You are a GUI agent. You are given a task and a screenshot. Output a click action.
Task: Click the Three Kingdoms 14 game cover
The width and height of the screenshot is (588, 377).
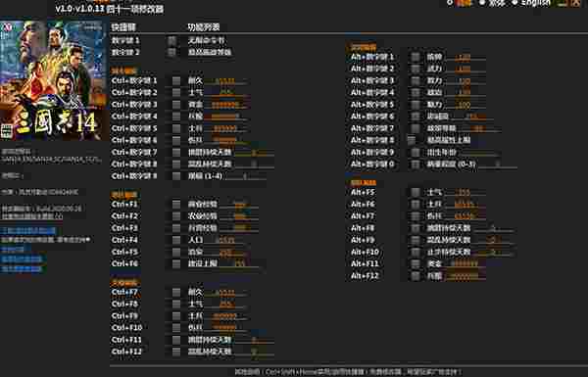(x=54, y=80)
